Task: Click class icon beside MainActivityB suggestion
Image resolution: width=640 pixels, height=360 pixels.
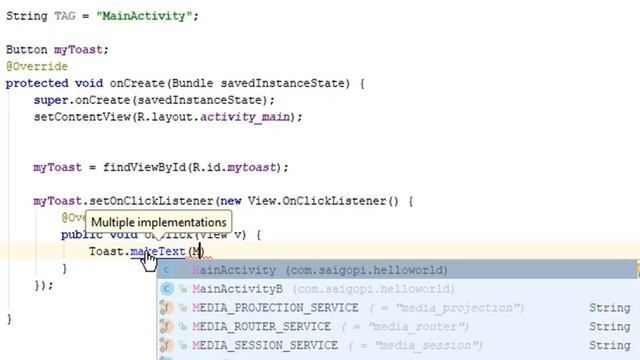Action: (167, 289)
